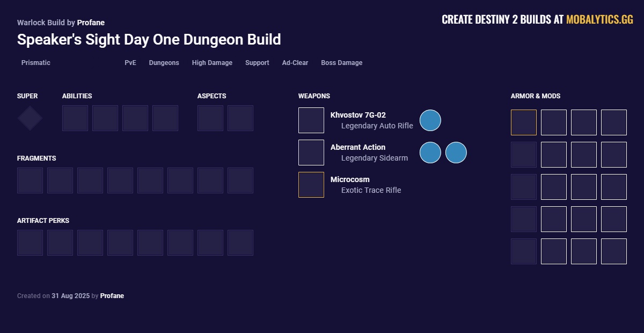Select the Aberrant Action sidearm icon
This screenshot has width=644, height=333.
point(311,152)
